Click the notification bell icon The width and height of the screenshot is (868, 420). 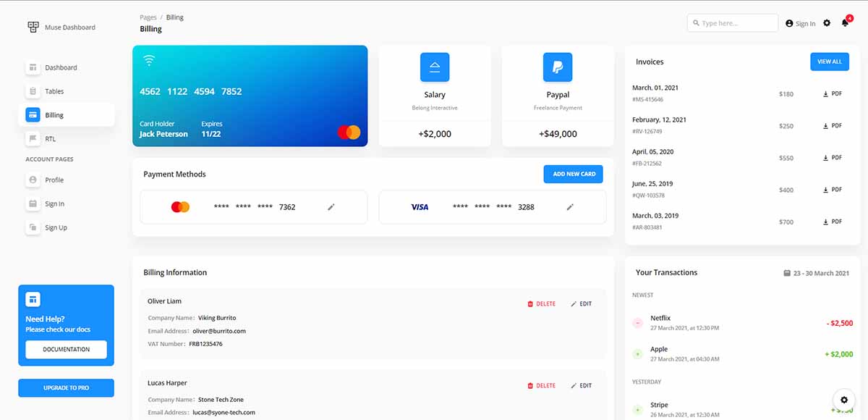coord(843,22)
